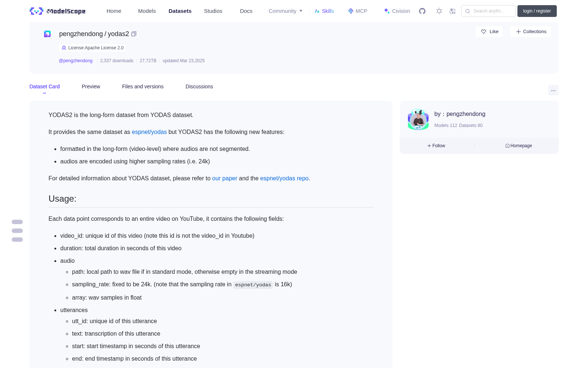
Task: Open the three-dot more options button
Action: click(x=553, y=90)
